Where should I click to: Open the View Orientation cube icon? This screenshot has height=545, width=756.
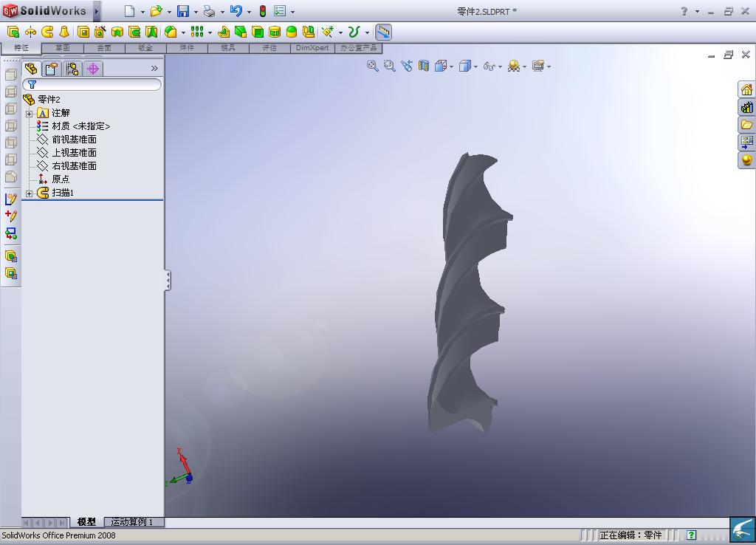[440, 66]
